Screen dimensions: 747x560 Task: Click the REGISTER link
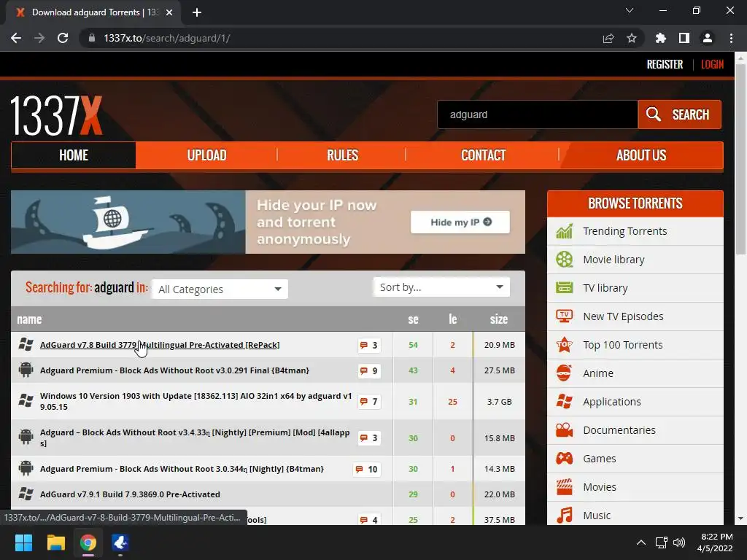tap(665, 64)
